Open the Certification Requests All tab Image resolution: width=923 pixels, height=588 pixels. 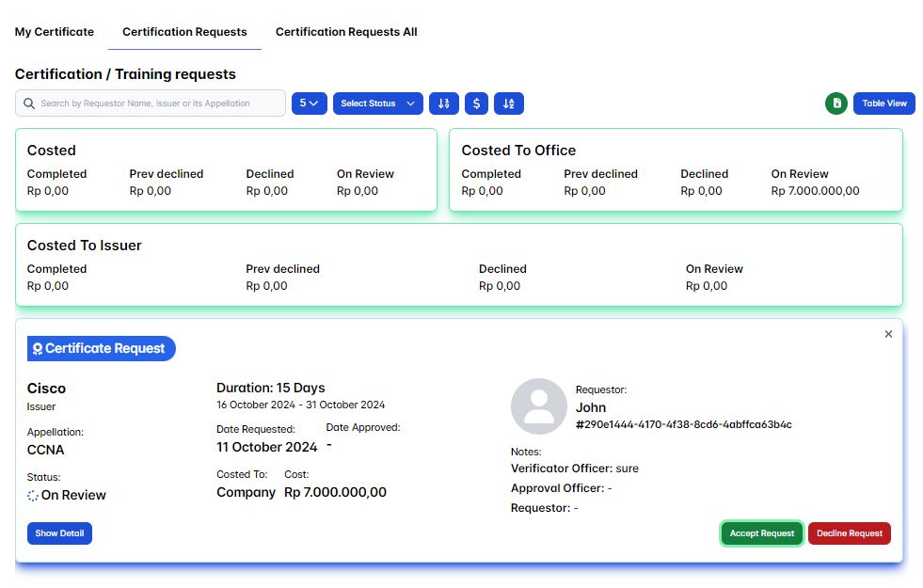coord(346,32)
